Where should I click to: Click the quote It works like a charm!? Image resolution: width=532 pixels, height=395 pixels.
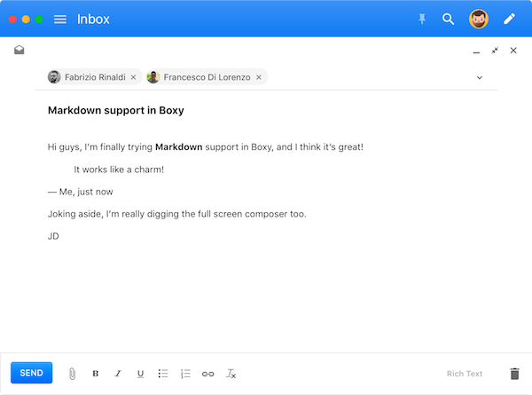pos(119,170)
